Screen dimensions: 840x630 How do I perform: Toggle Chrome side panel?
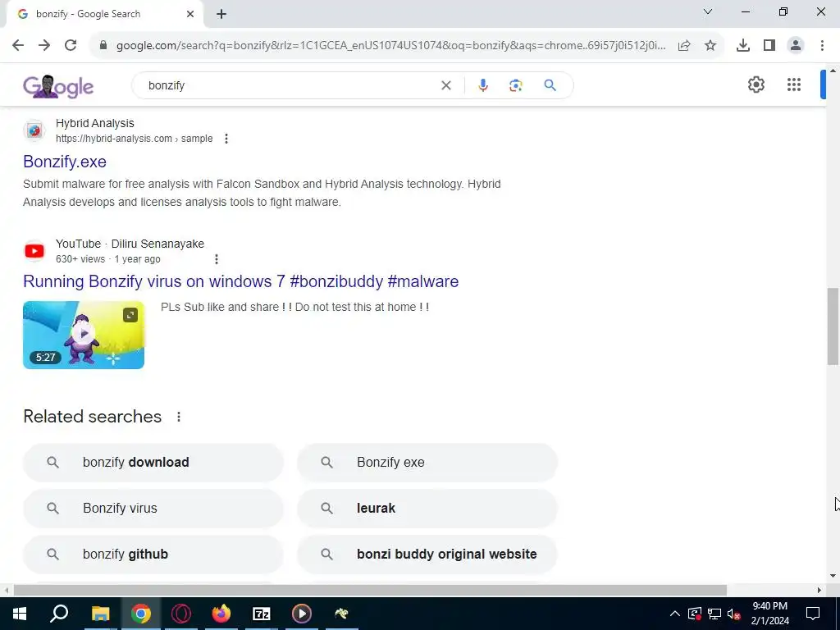click(769, 46)
